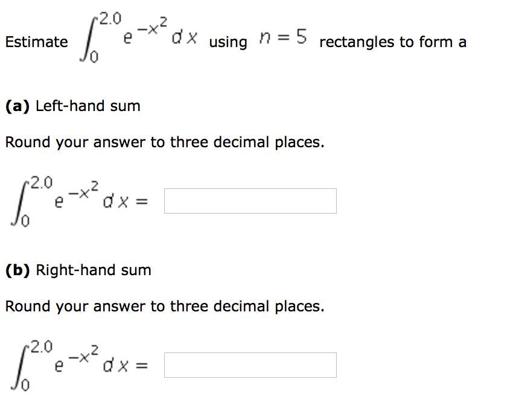Click the equals sign before the part (a) answer box
This screenshot has width=519, height=420.
(142, 201)
